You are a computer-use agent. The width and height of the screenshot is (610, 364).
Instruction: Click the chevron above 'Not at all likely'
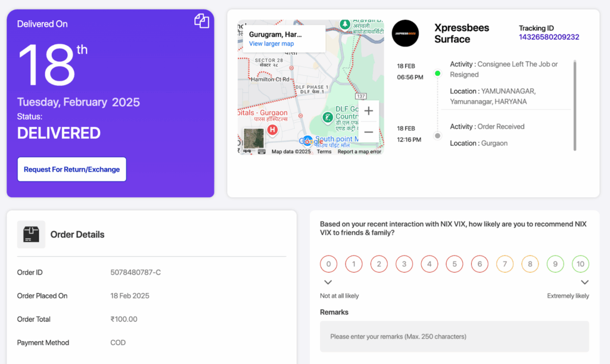(x=328, y=282)
